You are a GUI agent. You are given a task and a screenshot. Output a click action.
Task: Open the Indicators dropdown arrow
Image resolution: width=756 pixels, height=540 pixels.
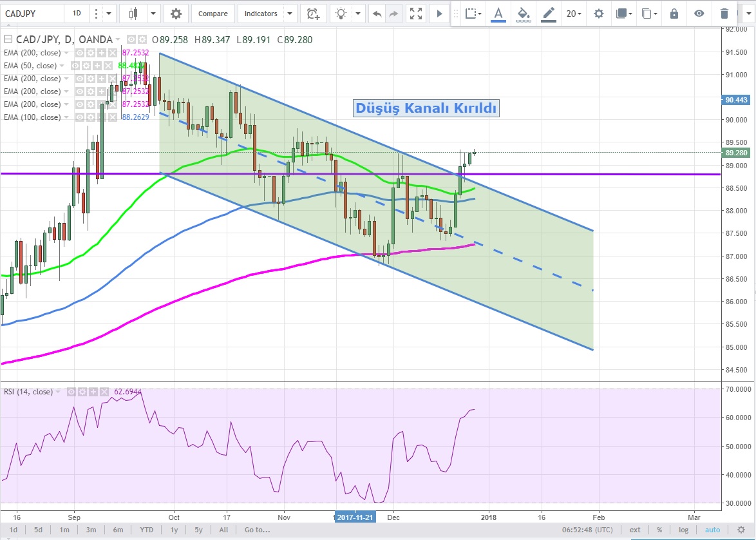click(289, 14)
